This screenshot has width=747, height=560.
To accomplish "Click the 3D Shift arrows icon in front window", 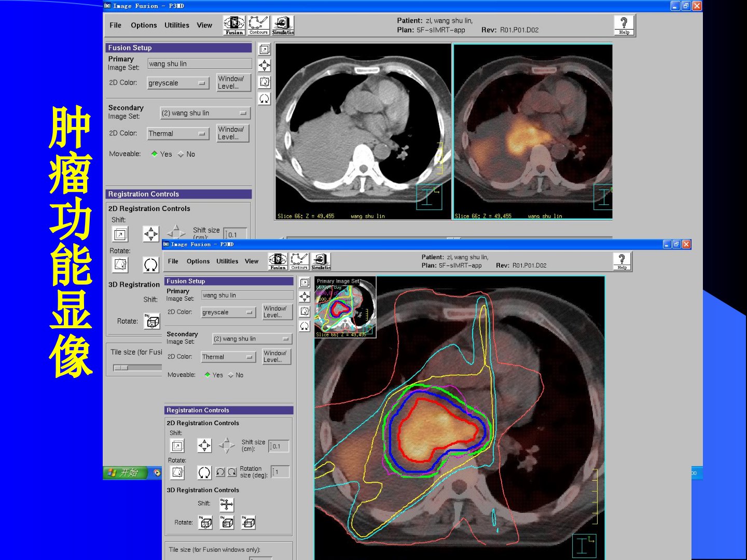I will click(227, 505).
